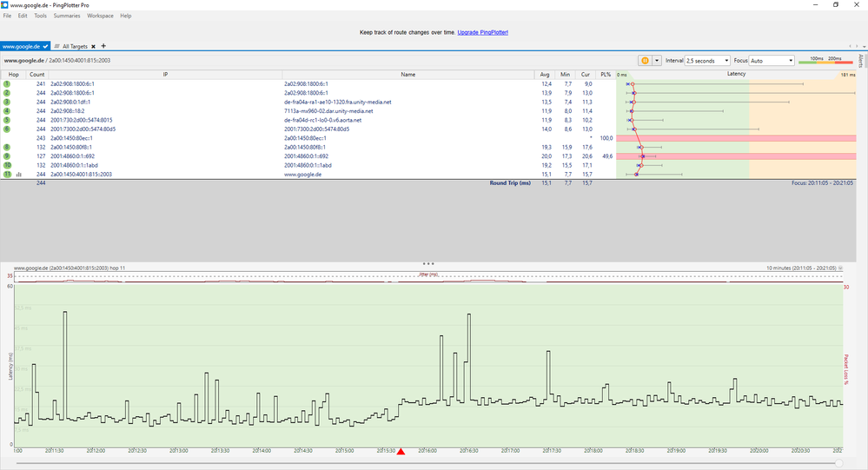Select hop 10 green circle icon

tap(7, 165)
